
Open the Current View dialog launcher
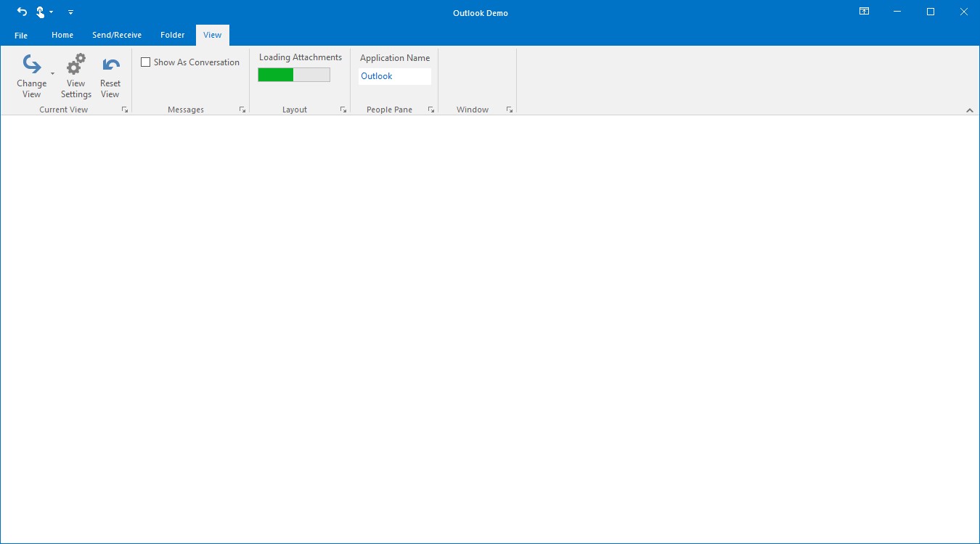(125, 109)
